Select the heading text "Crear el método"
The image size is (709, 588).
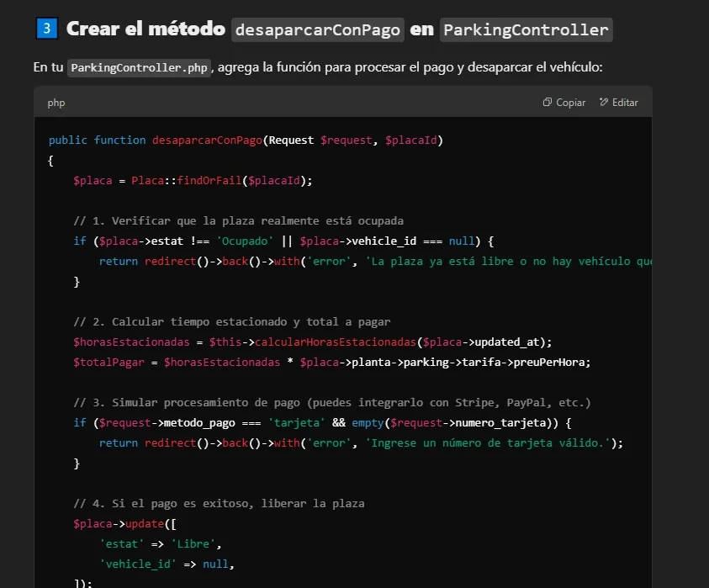[146, 29]
